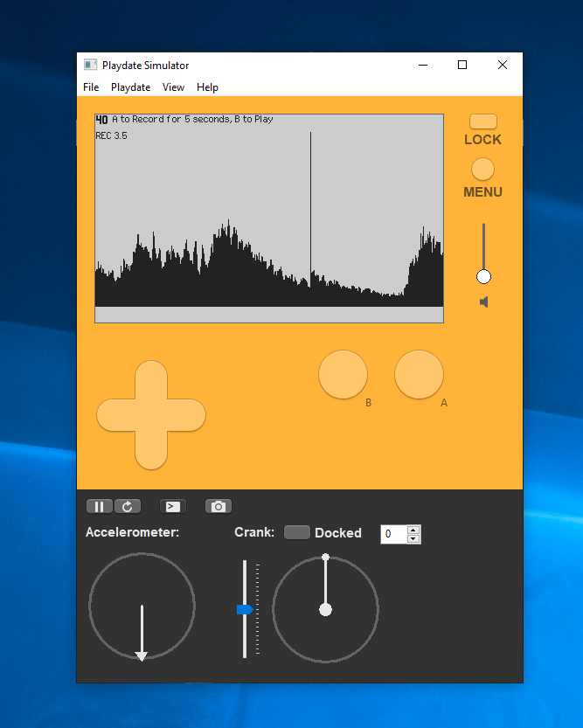Click the speaker volume icon

pos(483,302)
